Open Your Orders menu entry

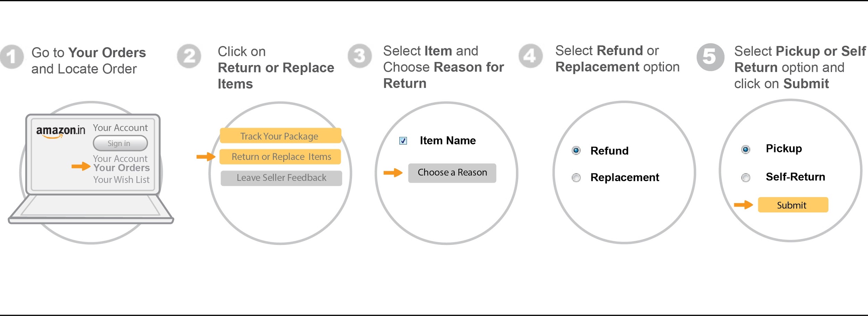pos(121,168)
